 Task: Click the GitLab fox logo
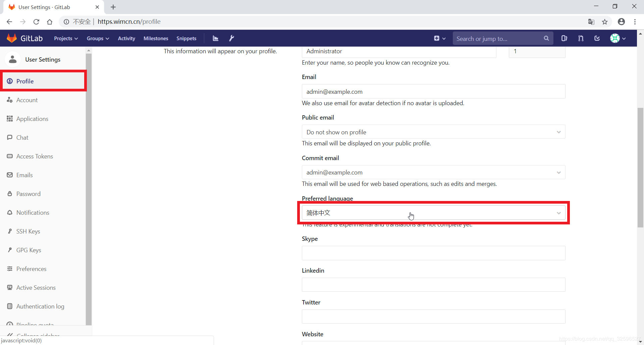12,38
